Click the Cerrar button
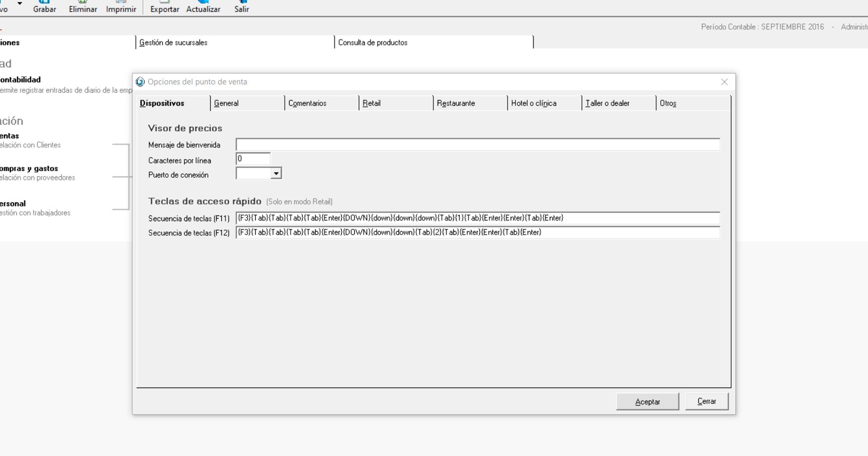 click(x=706, y=401)
